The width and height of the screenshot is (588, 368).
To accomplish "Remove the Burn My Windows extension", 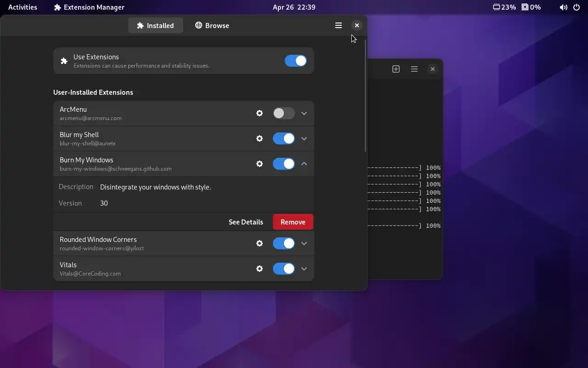I will pos(293,222).
